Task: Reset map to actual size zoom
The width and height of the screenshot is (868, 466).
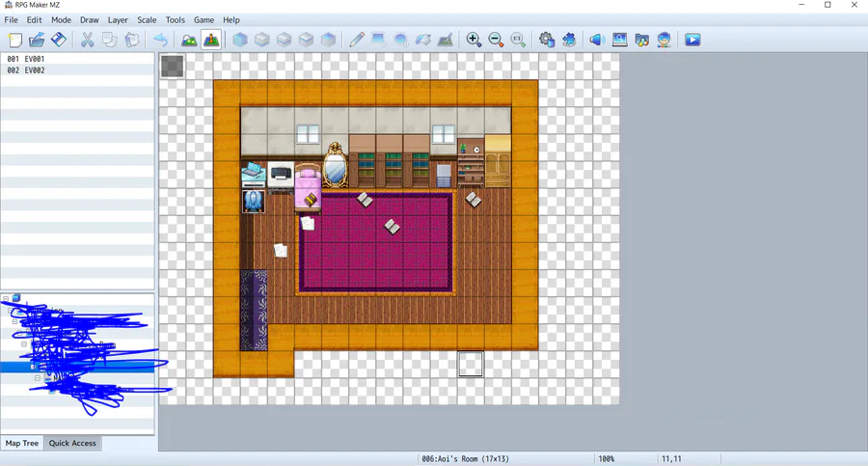Action: pyautogui.click(x=518, y=40)
